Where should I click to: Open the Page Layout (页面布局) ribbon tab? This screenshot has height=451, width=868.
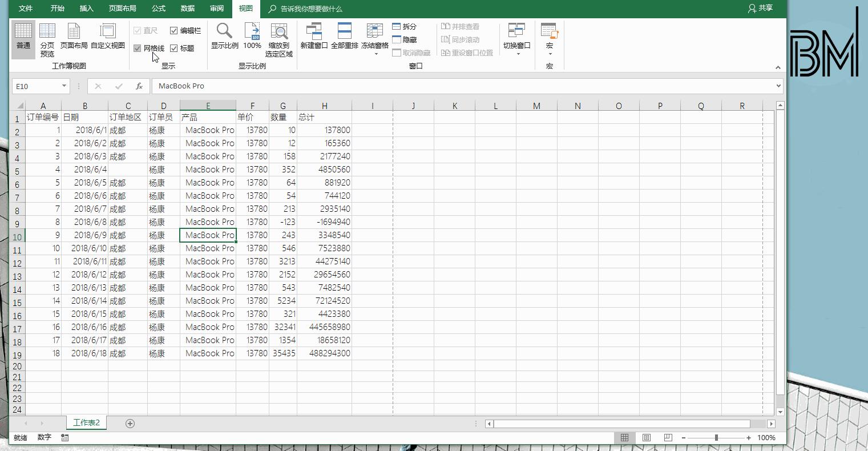pos(122,9)
